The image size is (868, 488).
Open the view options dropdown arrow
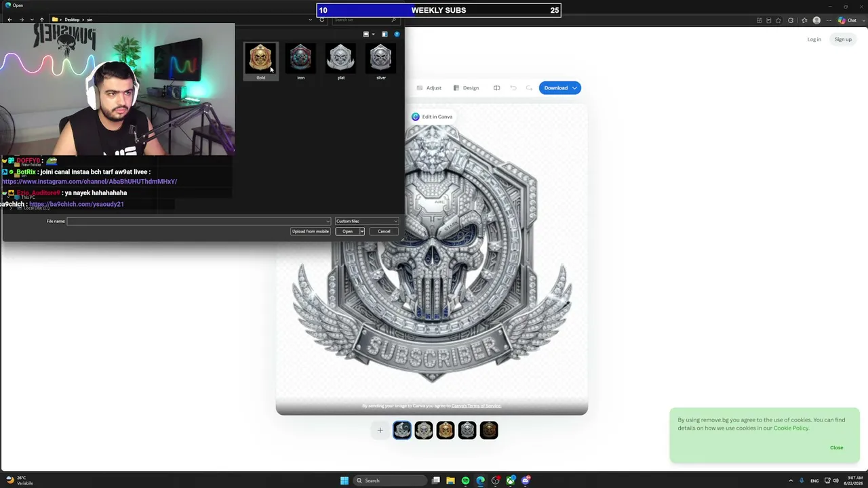pyautogui.click(x=373, y=35)
